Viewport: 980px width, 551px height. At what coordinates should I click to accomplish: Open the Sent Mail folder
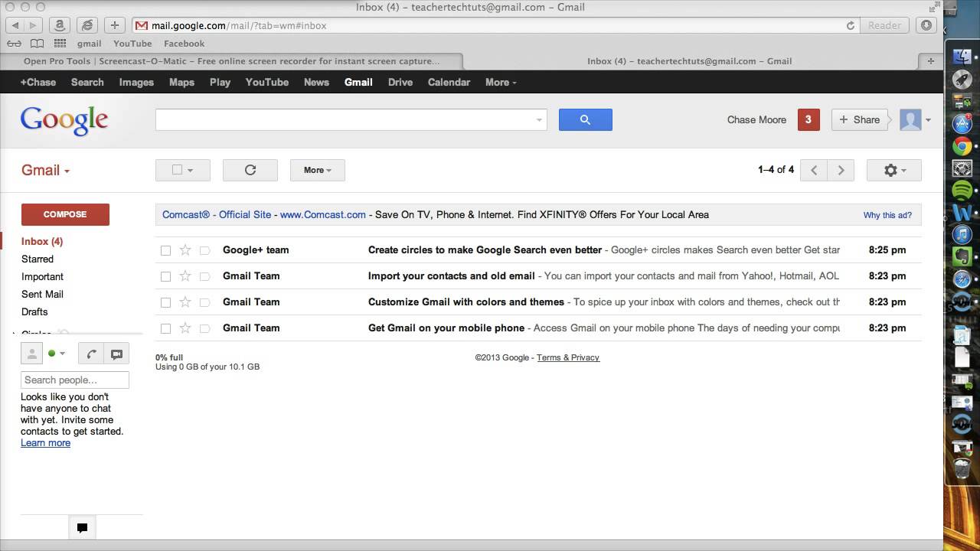pyautogui.click(x=42, y=294)
